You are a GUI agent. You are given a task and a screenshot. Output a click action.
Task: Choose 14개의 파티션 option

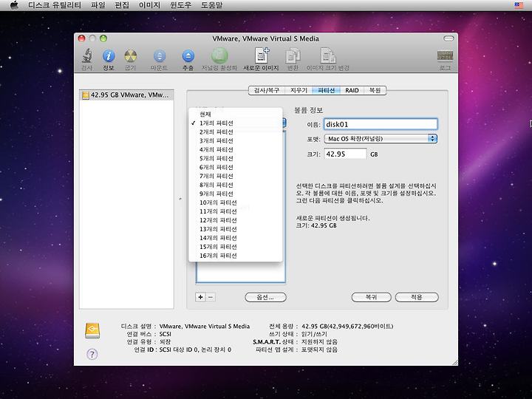coord(236,237)
